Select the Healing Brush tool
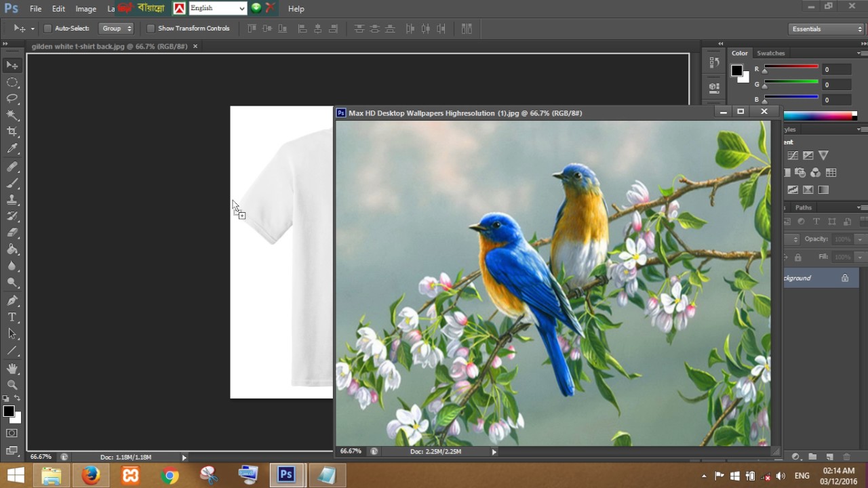 tap(12, 166)
